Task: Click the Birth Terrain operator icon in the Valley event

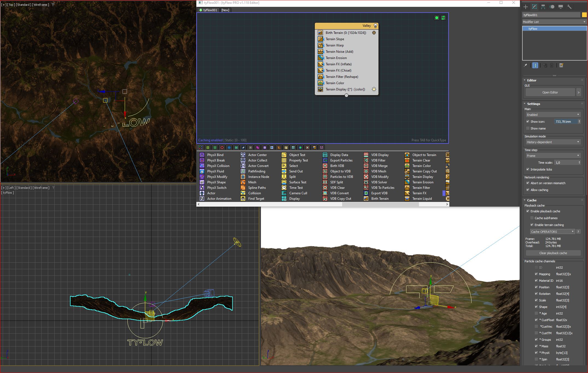Action: [320, 33]
